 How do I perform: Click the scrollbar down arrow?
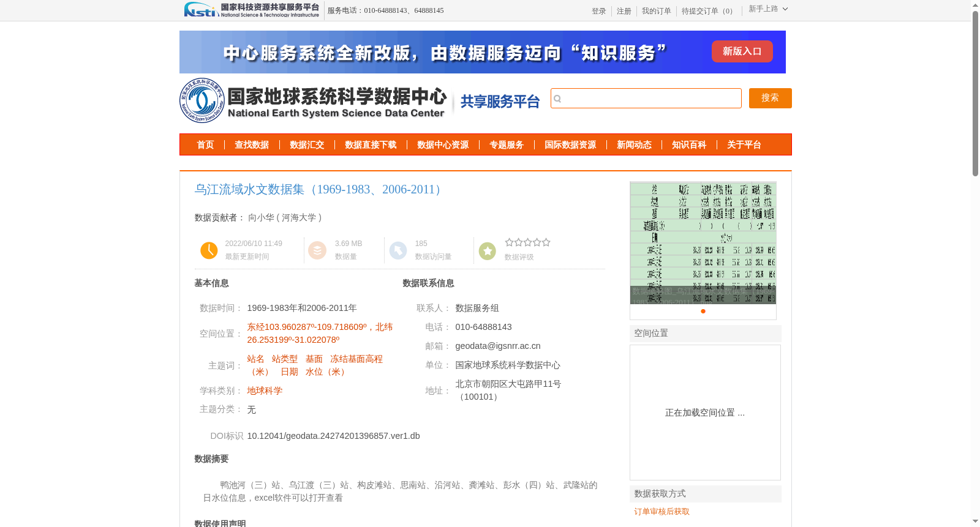975,521
